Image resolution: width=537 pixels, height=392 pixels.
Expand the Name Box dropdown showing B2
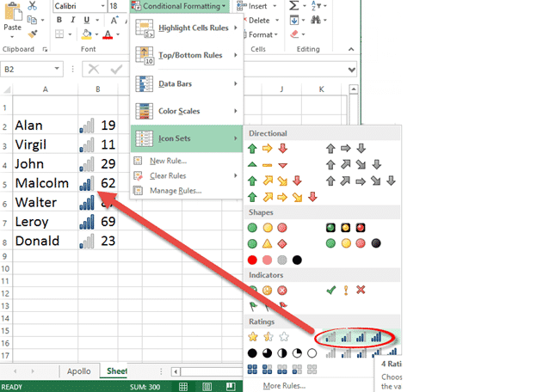(55, 69)
